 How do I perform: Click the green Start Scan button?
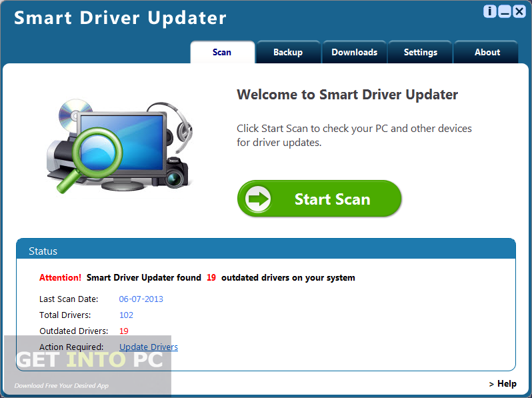click(x=319, y=199)
